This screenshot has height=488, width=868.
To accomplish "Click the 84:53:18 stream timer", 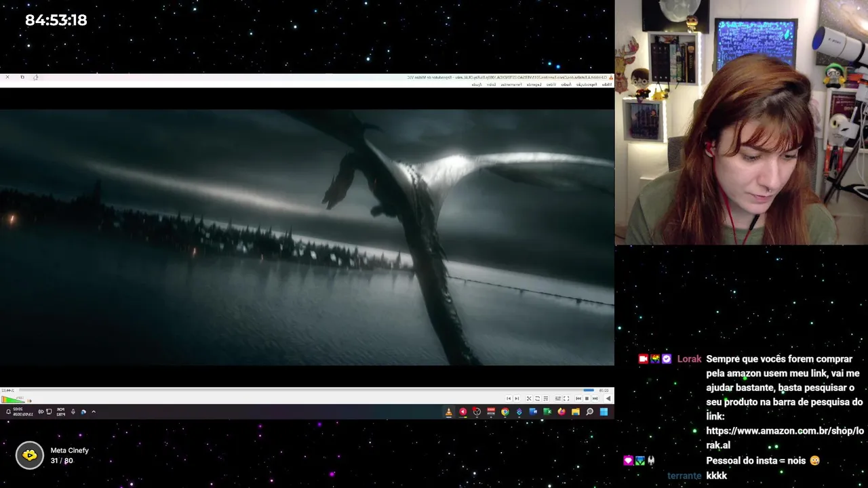I will tap(56, 20).
